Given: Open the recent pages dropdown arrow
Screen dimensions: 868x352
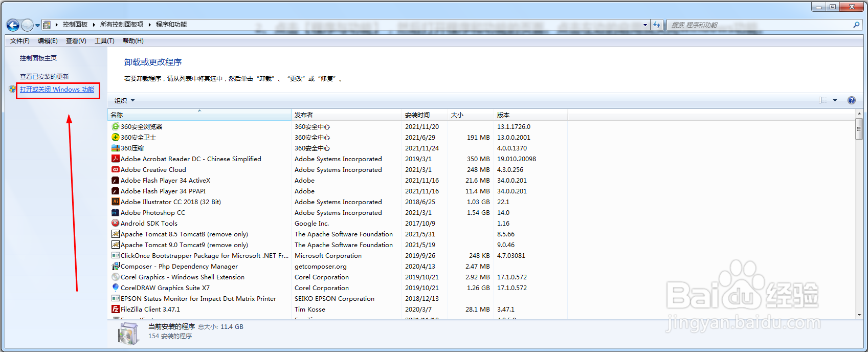Looking at the screenshot, I should pos(37,25).
